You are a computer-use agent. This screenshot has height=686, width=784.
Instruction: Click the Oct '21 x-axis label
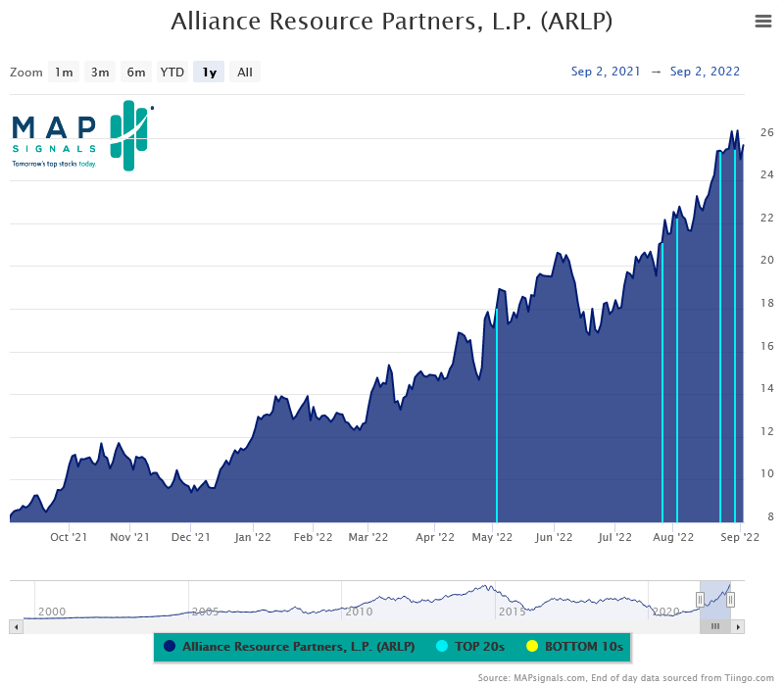pos(69,537)
